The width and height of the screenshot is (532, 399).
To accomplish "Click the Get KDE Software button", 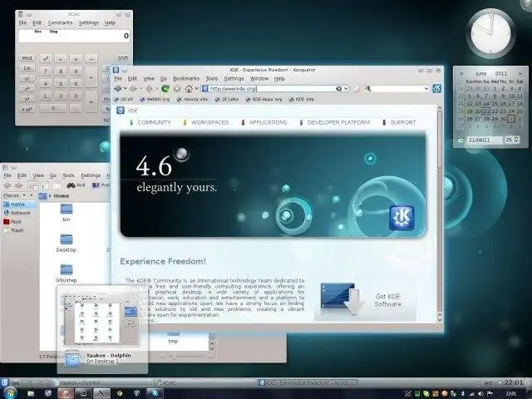I will [365, 299].
